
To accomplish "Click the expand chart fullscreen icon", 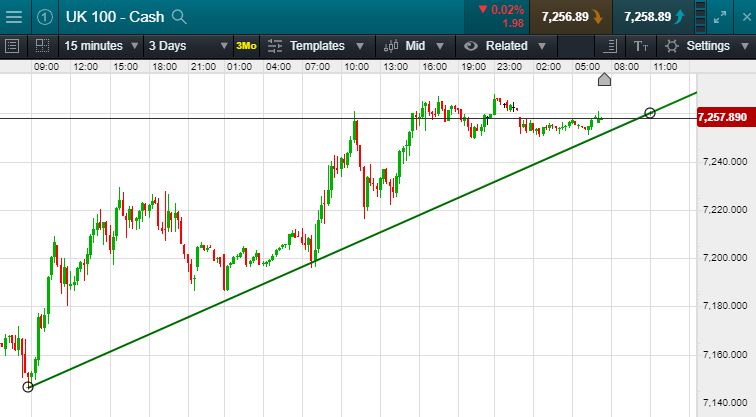I will tap(723, 16).
